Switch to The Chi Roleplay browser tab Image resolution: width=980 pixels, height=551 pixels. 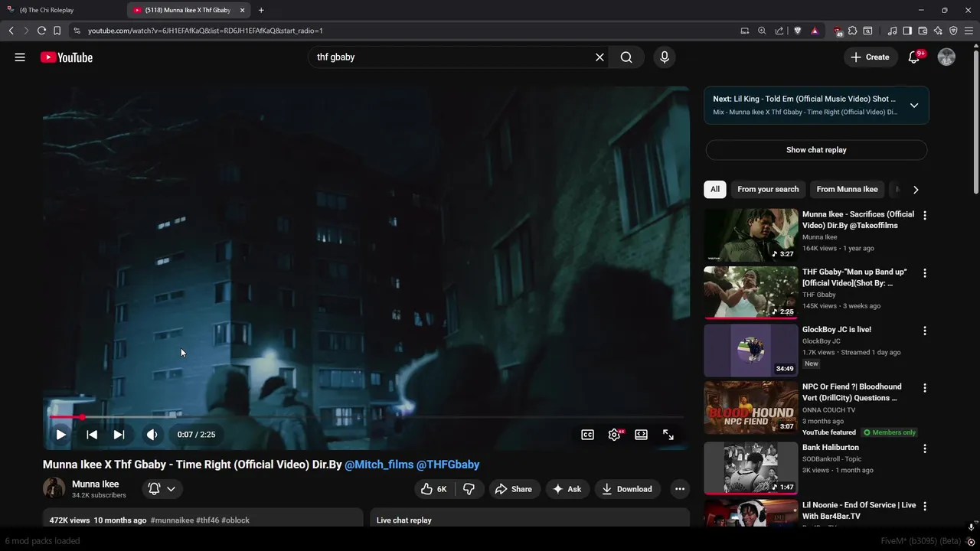coord(61,10)
